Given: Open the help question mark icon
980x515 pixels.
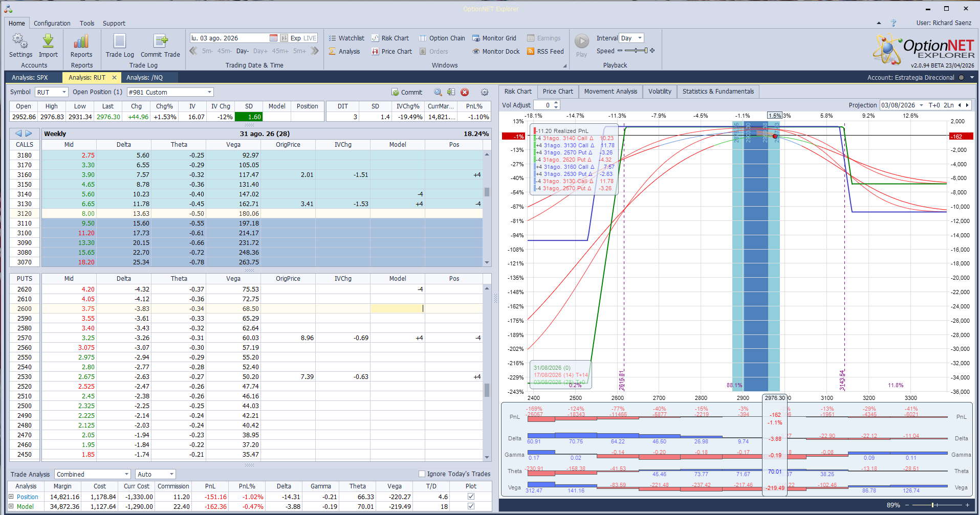Looking at the screenshot, I should pos(894,23).
